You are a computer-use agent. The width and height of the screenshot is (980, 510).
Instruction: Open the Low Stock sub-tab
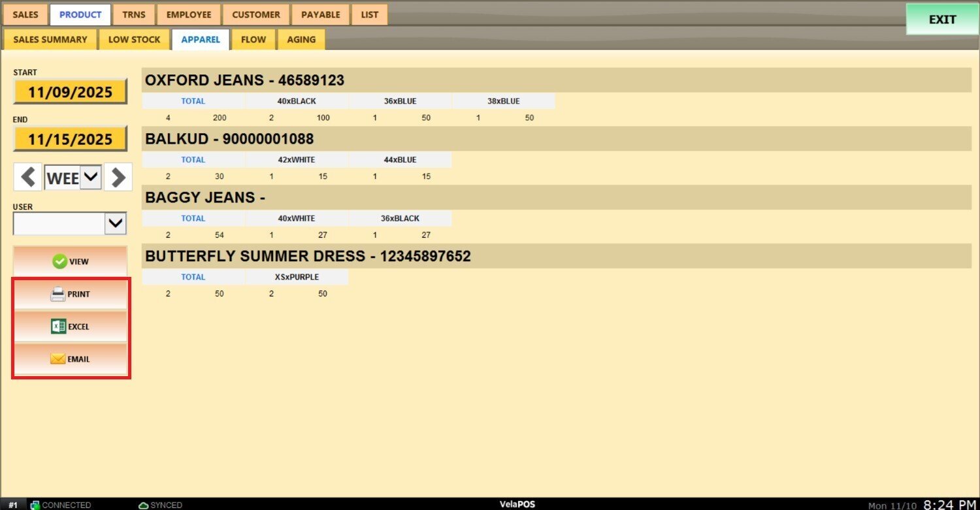[134, 39]
